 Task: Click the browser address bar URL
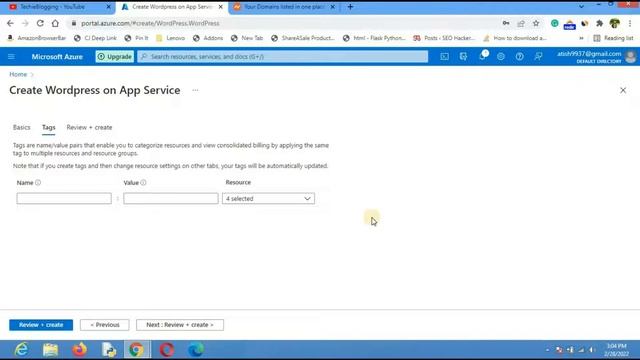(150, 23)
